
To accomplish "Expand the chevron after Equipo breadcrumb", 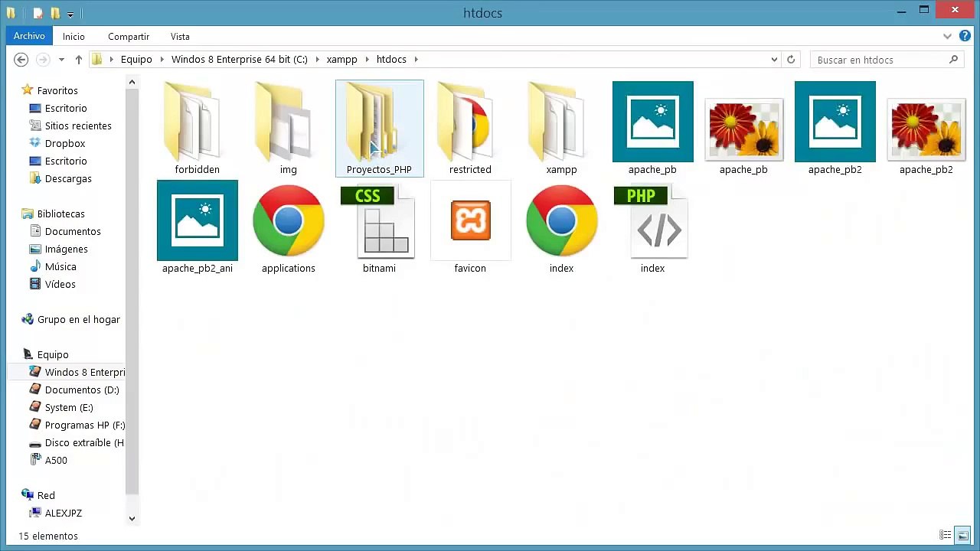I will [161, 60].
